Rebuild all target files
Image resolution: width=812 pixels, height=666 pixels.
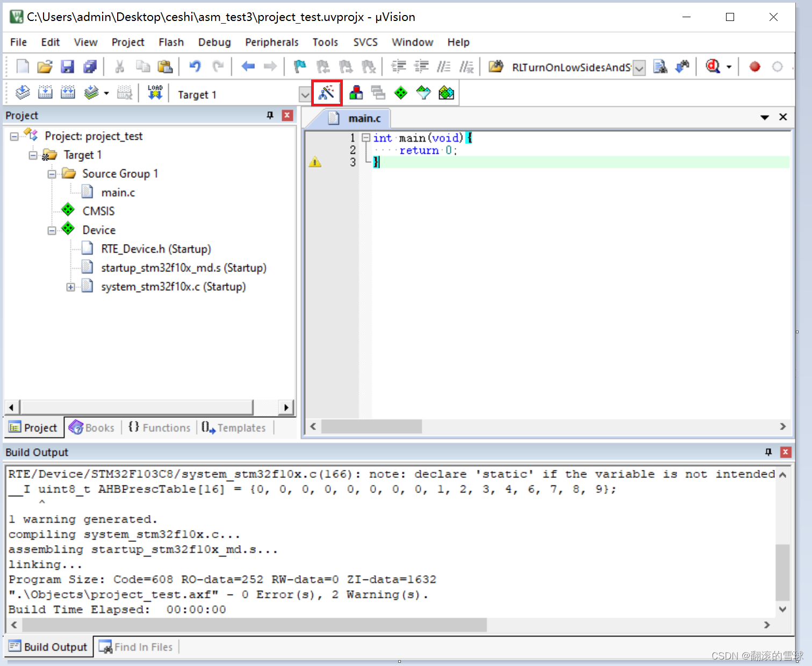[68, 92]
